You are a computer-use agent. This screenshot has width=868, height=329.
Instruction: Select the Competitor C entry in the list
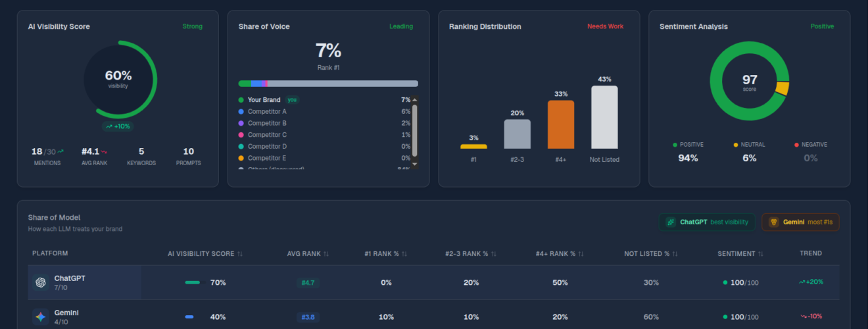(267, 135)
